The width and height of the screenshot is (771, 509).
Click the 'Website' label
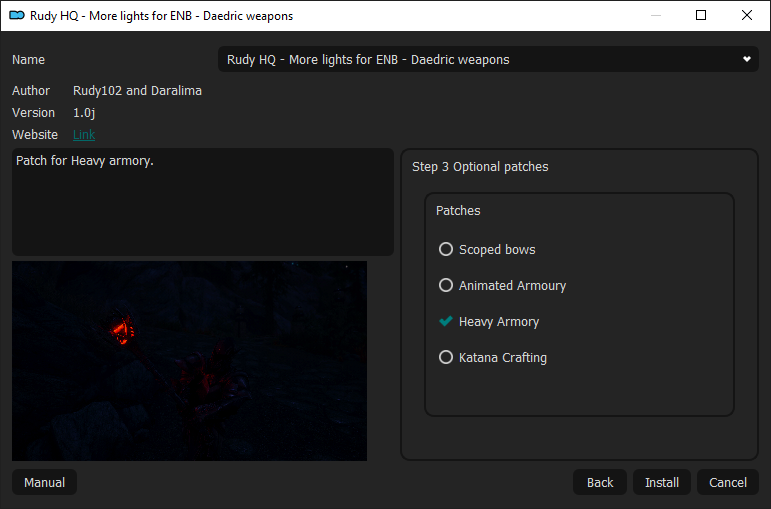tap(35, 135)
